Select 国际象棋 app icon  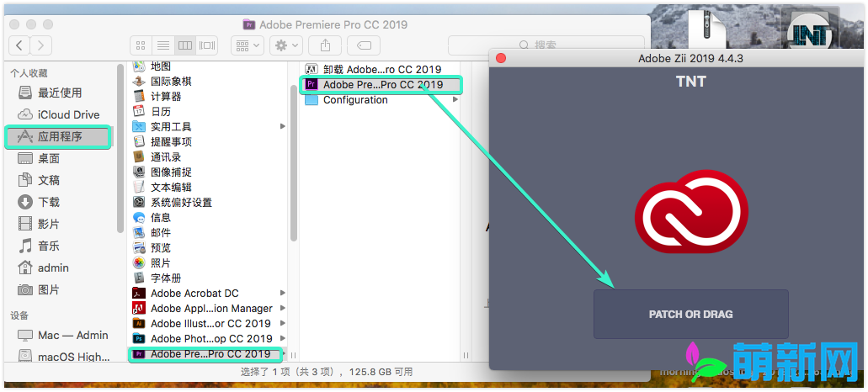(x=139, y=82)
